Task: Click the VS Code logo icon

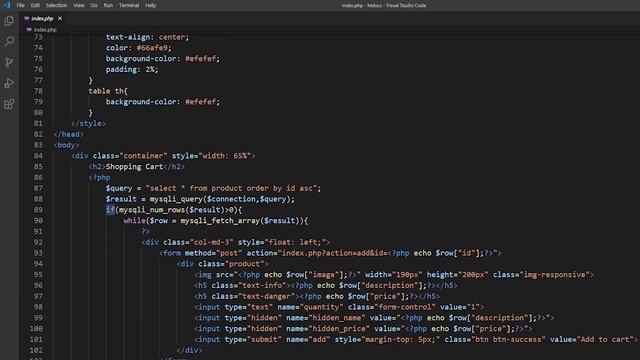Action: click(x=7, y=5)
